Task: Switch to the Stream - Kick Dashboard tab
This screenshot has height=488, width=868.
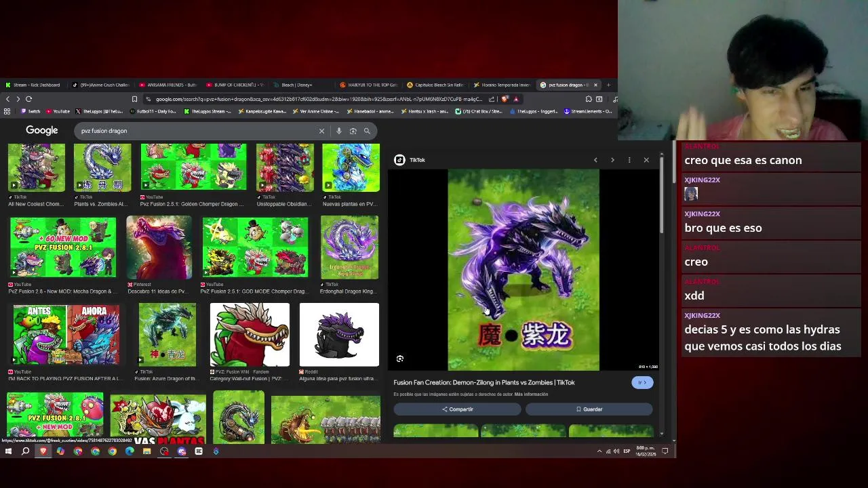Action: click(34, 85)
